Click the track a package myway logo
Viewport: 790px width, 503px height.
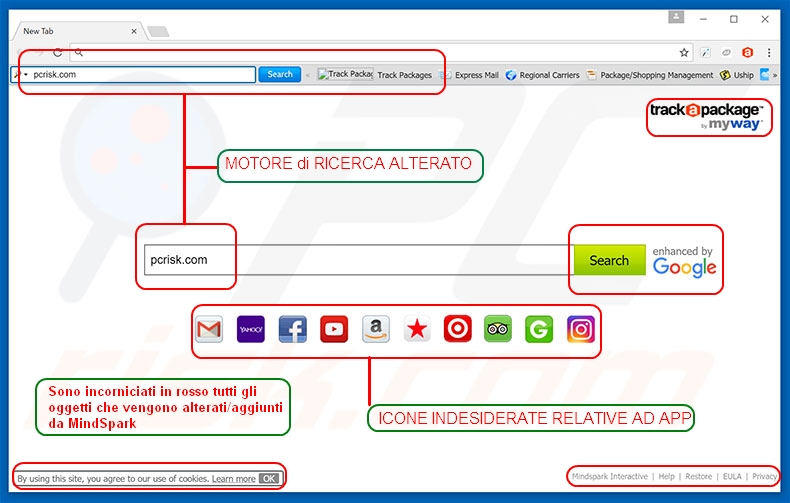coord(706,116)
